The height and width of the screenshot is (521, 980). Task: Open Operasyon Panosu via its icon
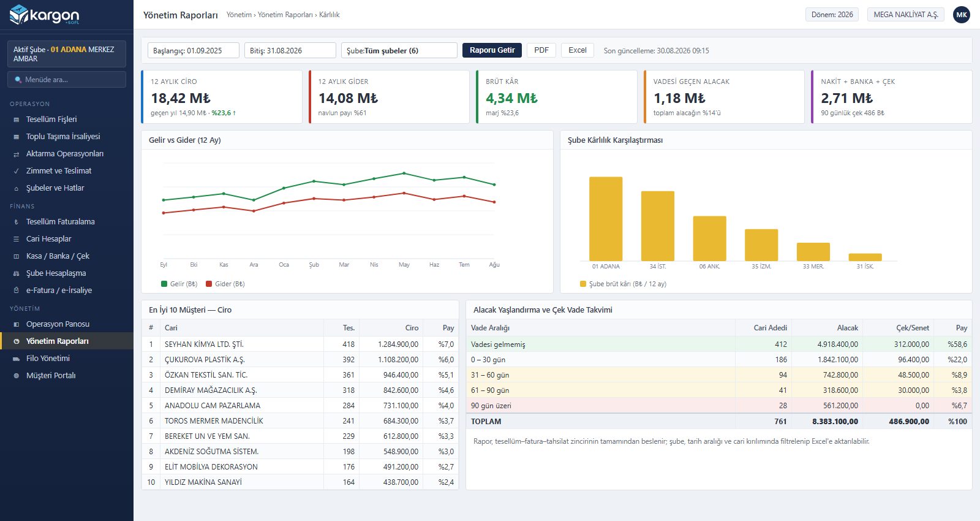pyautogui.click(x=17, y=324)
